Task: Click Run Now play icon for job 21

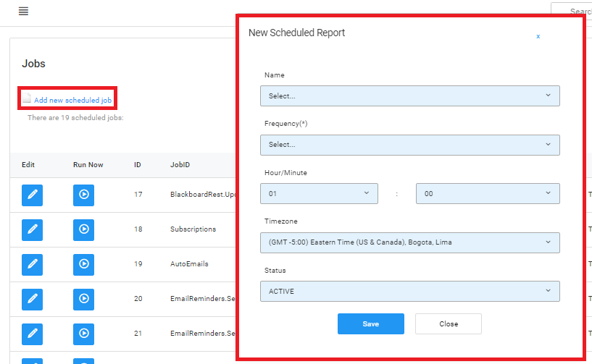Action: pyautogui.click(x=84, y=334)
